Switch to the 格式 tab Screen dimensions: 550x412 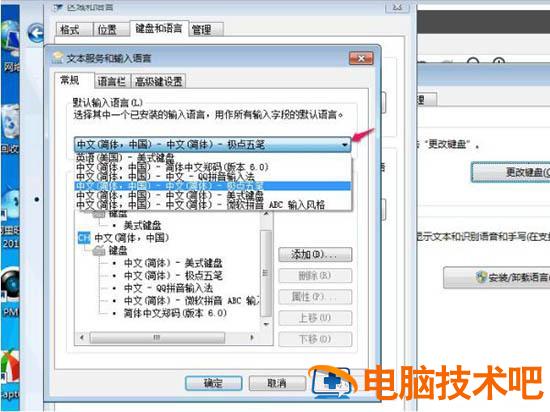[75, 29]
